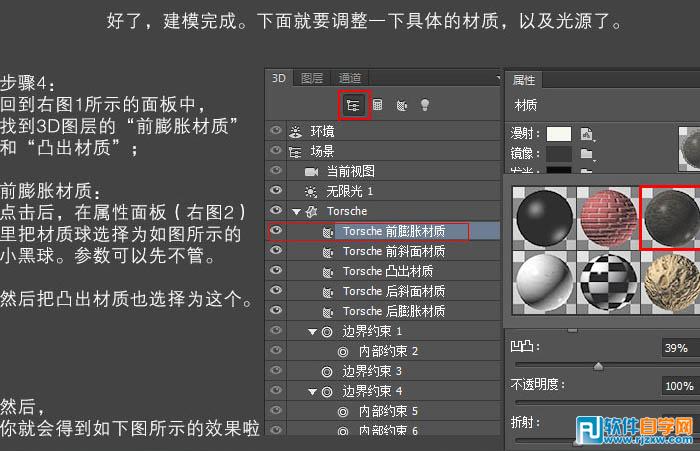The width and height of the screenshot is (700, 451).
Task: Click the 环境 environment icon
Action: coord(295,131)
